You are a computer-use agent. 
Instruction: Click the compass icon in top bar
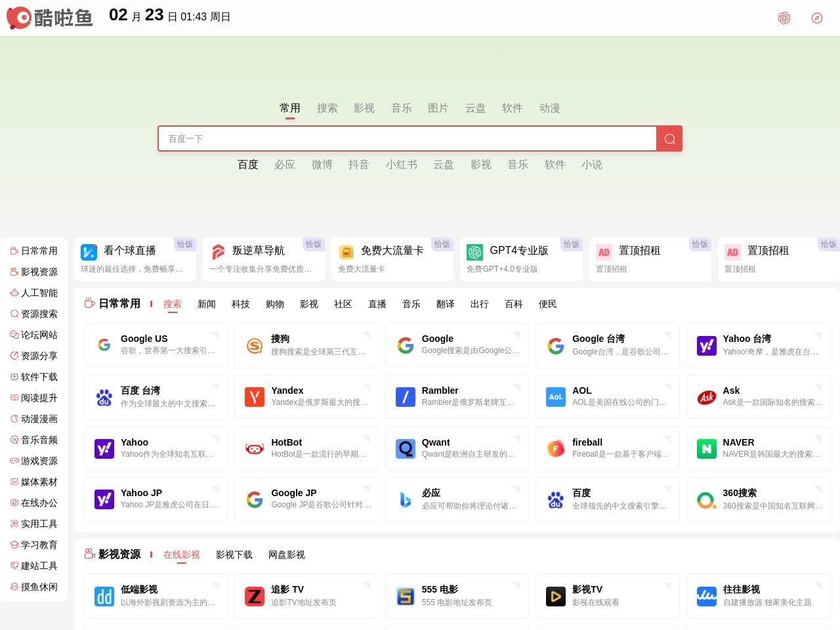click(x=817, y=18)
